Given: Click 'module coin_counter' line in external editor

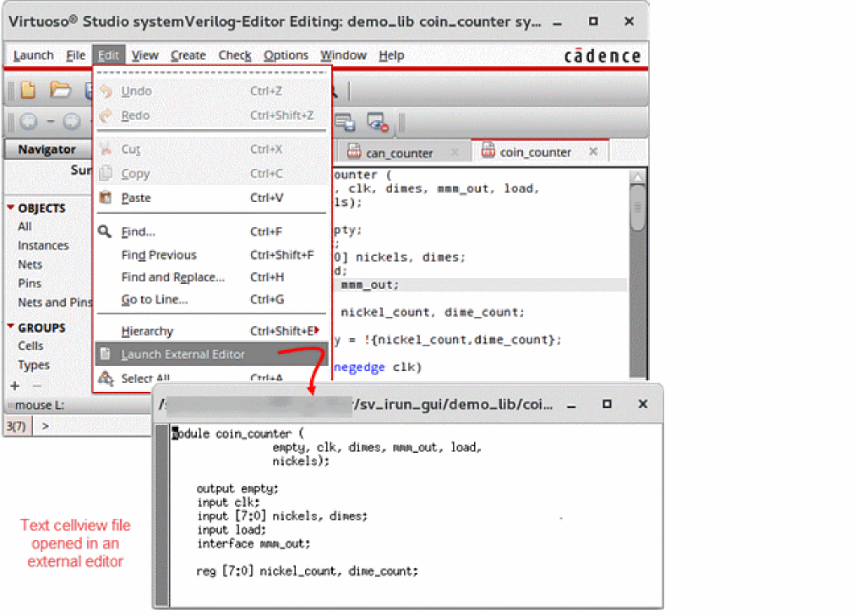Looking at the screenshot, I should [238, 433].
